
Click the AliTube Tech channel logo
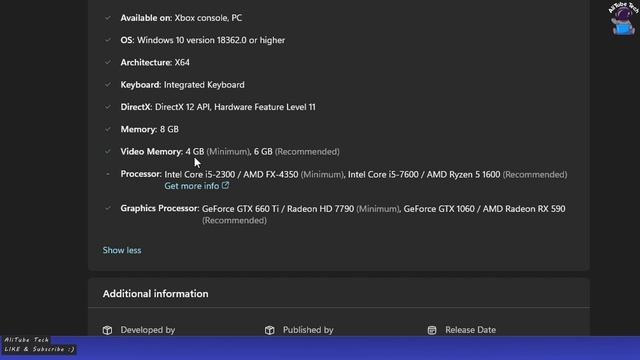point(623,19)
